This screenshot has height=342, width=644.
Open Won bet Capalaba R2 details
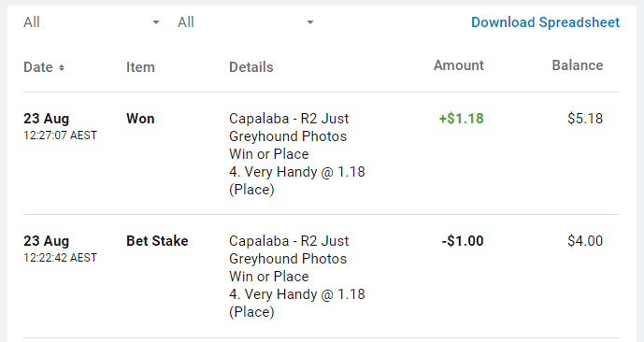tap(297, 154)
